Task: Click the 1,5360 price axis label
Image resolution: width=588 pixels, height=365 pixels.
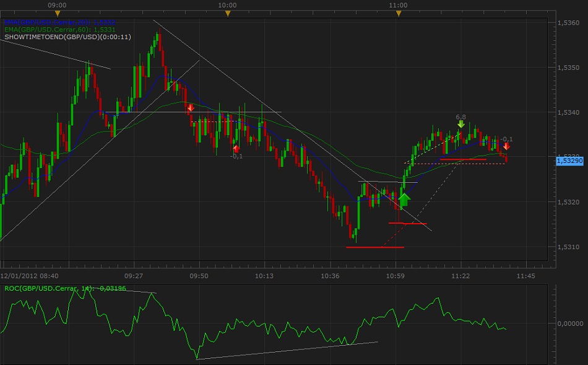Action: click(568, 22)
